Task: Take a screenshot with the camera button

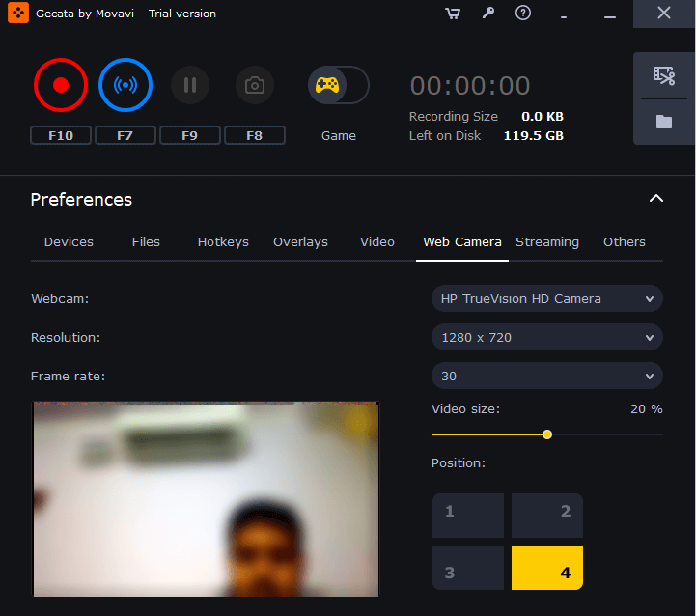Action: 255,85
